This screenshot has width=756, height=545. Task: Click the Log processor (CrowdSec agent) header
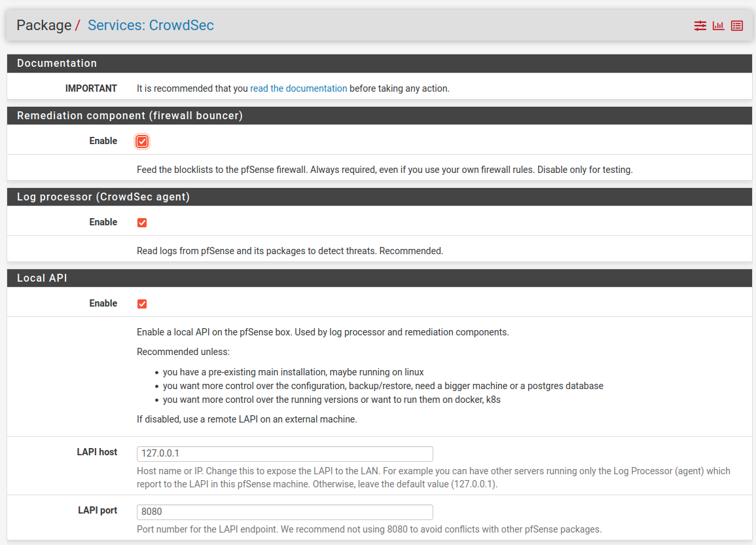(x=102, y=197)
